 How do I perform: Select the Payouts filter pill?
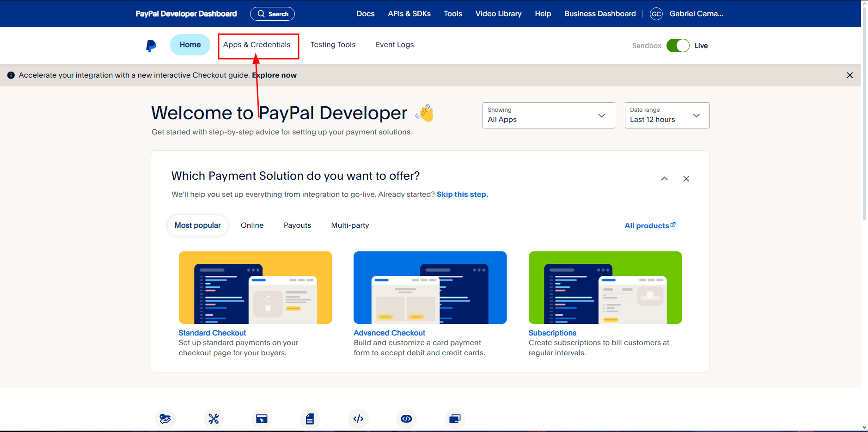(x=297, y=225)
